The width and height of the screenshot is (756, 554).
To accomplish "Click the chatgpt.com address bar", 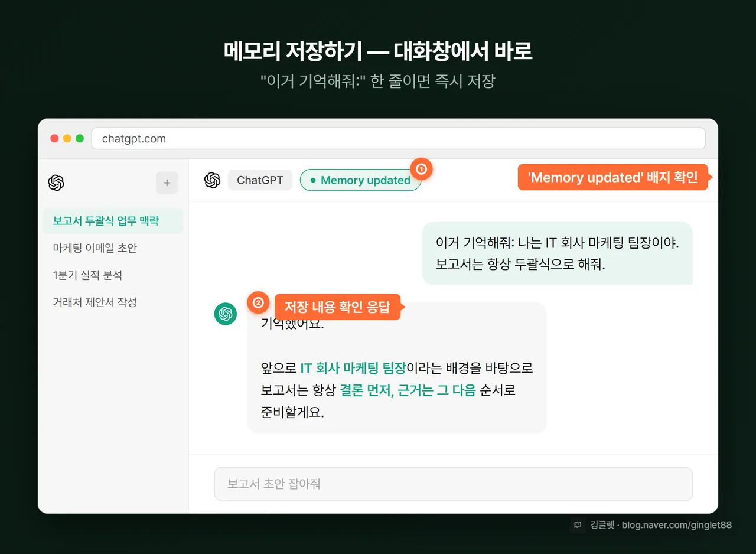I will (x=398, y=139).
